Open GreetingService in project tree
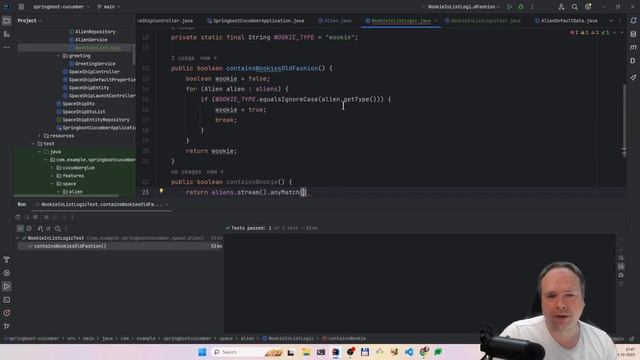Screen dimensions: 640x360 (x=92, y=64)
